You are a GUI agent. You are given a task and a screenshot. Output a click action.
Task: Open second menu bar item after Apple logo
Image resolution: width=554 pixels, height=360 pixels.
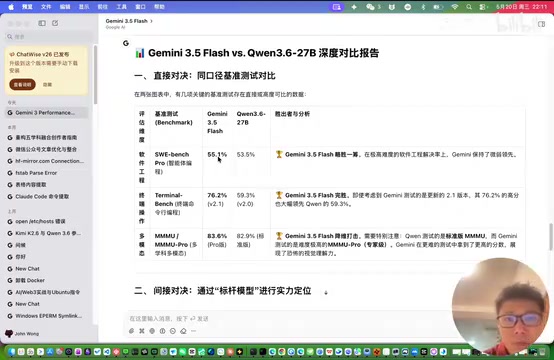click(46, 7)
